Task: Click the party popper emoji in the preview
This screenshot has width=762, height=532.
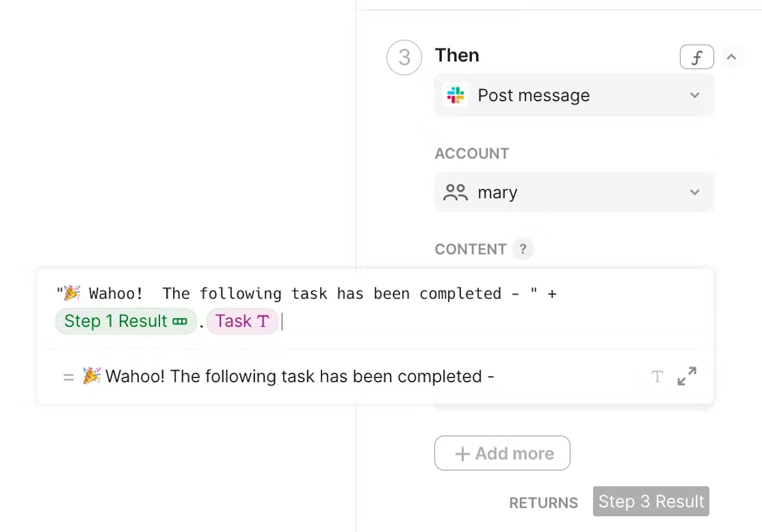Action: (92, 376)
